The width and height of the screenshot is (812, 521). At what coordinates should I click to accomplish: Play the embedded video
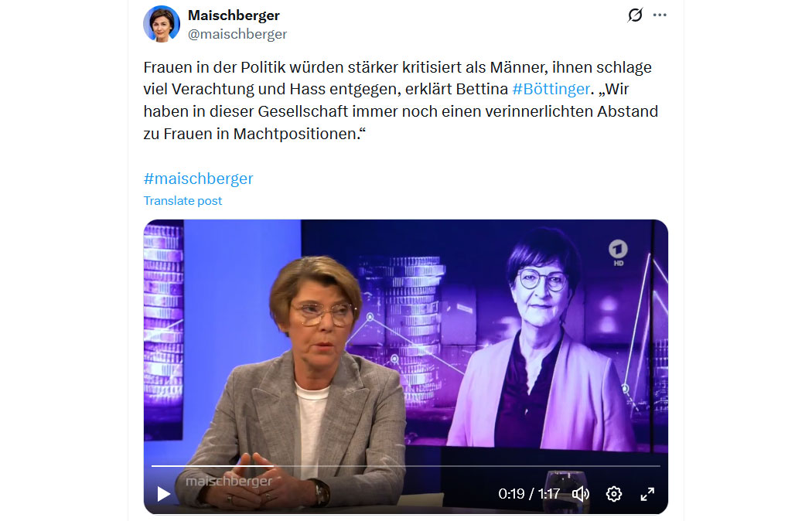pyautogui.click(x=164, y=494)
